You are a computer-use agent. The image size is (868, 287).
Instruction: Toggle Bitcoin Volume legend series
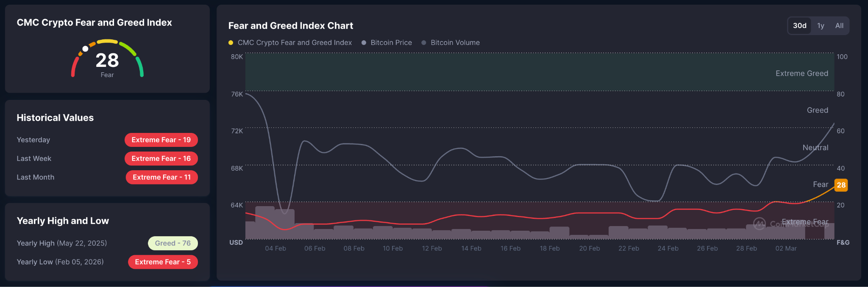(451, 43)
